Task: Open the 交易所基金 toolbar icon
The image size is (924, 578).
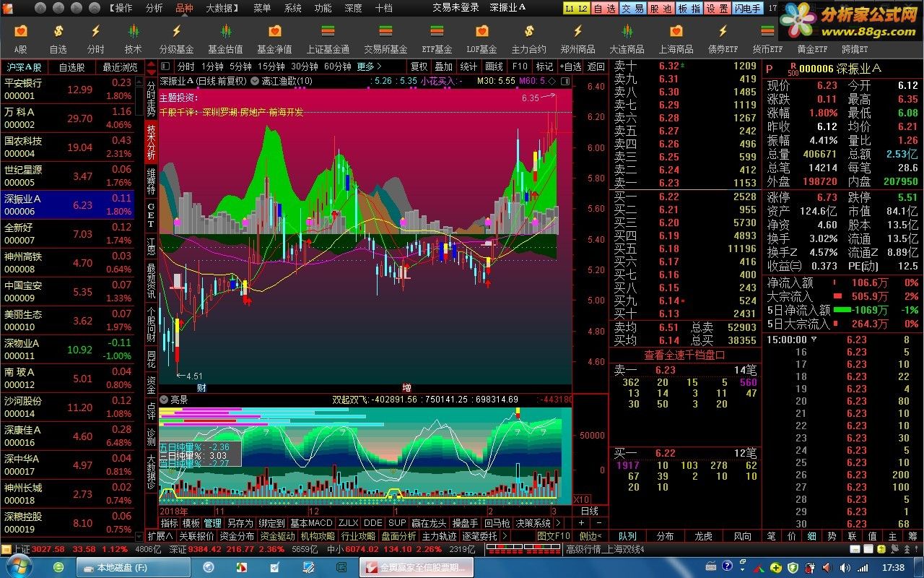Action: click(x=385, y=39)
